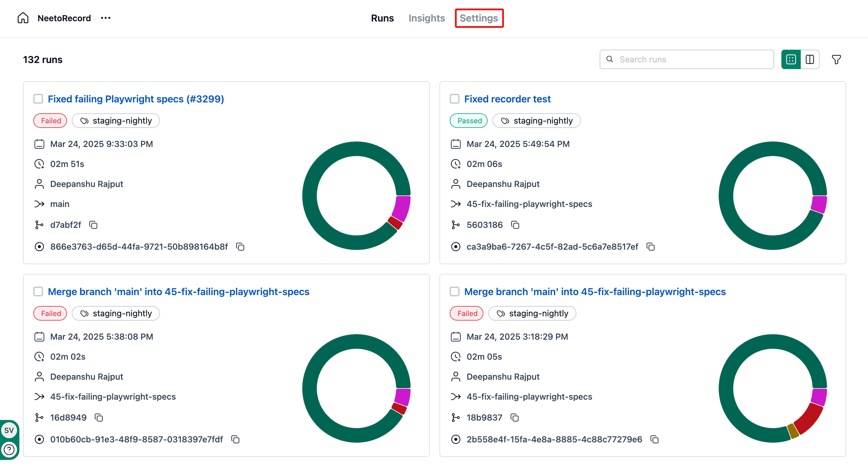Open Fixed failing Playwright specs (#3299) run
Image resolution: width=868 pixels, height=466 pixels.
[136, 99]
